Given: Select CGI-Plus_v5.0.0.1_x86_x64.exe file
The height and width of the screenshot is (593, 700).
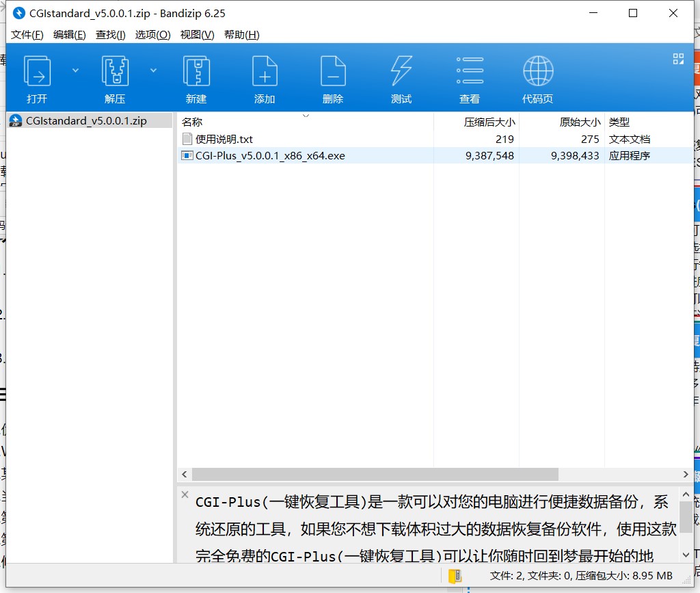Looking at the screenshot, I should (x=269, y=156).
